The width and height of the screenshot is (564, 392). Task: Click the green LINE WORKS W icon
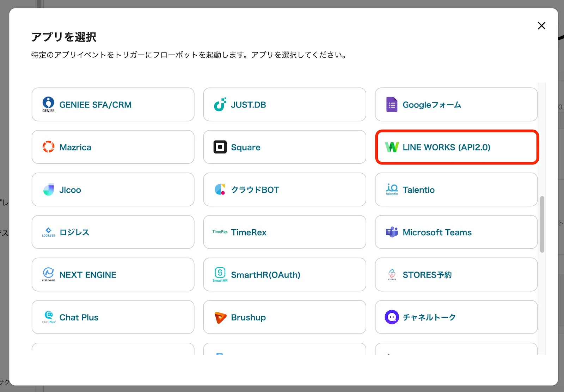tap(392, 147)
